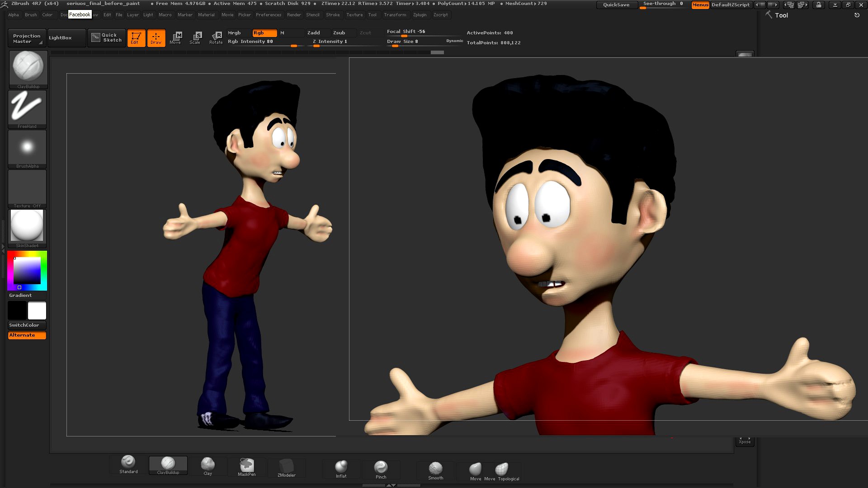The height and width of the screenshot is (488, 868).
Task: Open Texture Off selector
Action: pyautogui.click(x=27, y=189)
